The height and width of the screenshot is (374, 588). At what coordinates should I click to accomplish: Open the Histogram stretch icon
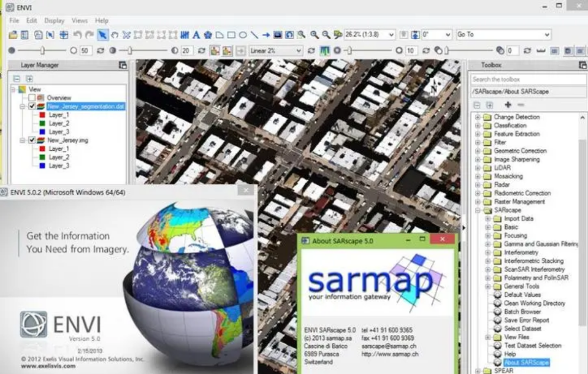coord(324,50)
